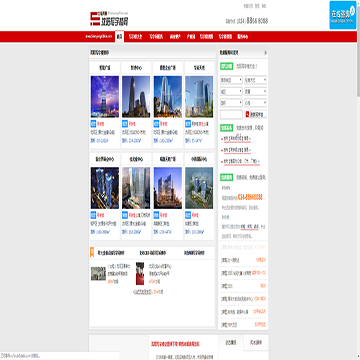Open first dropdown in top filter row
This screenshot has height=360, width=360.
(x=231, y=80)
